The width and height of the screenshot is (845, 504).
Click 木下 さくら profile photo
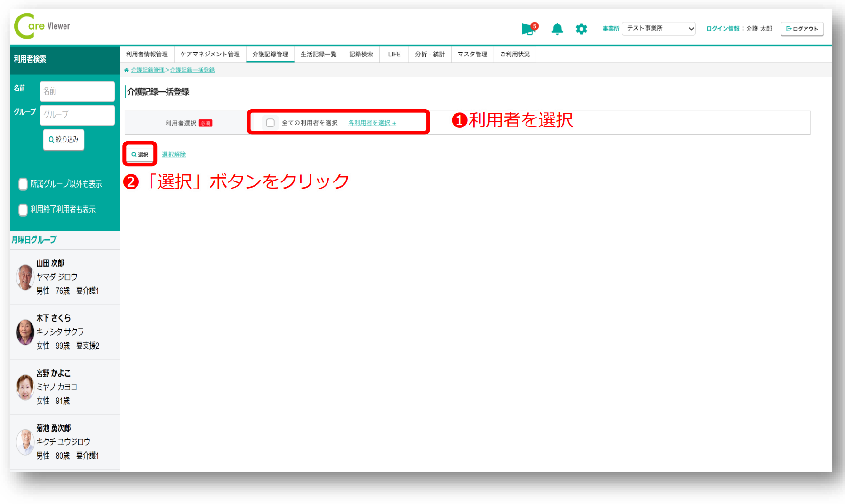25,332
